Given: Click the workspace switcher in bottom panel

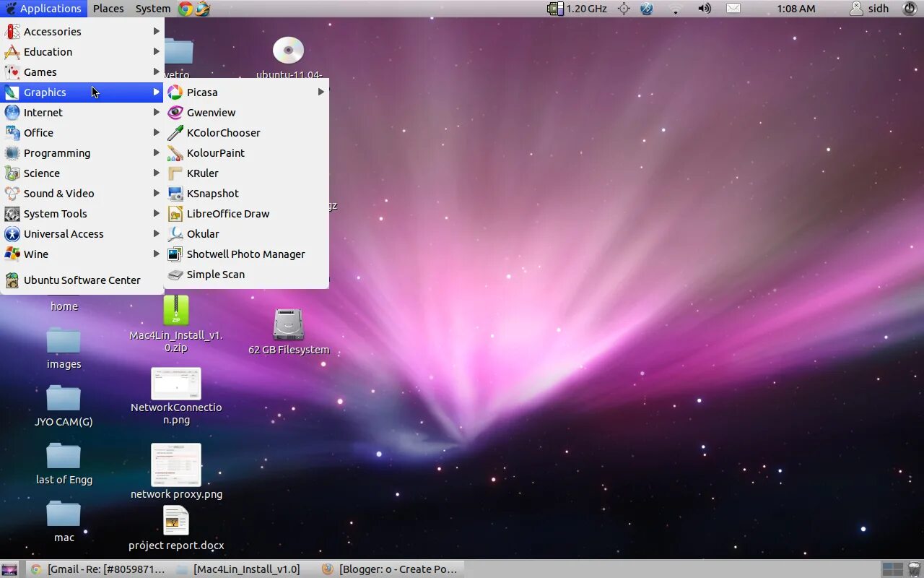Looking at the screenshot, I should 892,569.
